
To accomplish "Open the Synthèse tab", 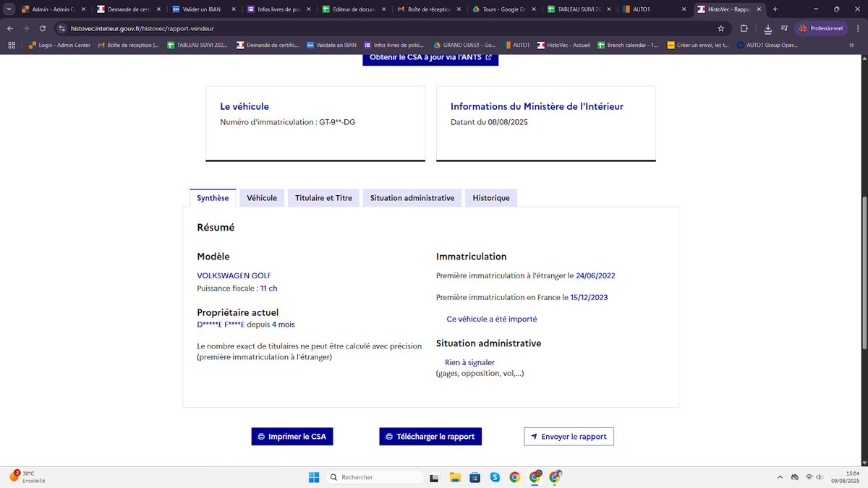I will [x=213, y=198].
